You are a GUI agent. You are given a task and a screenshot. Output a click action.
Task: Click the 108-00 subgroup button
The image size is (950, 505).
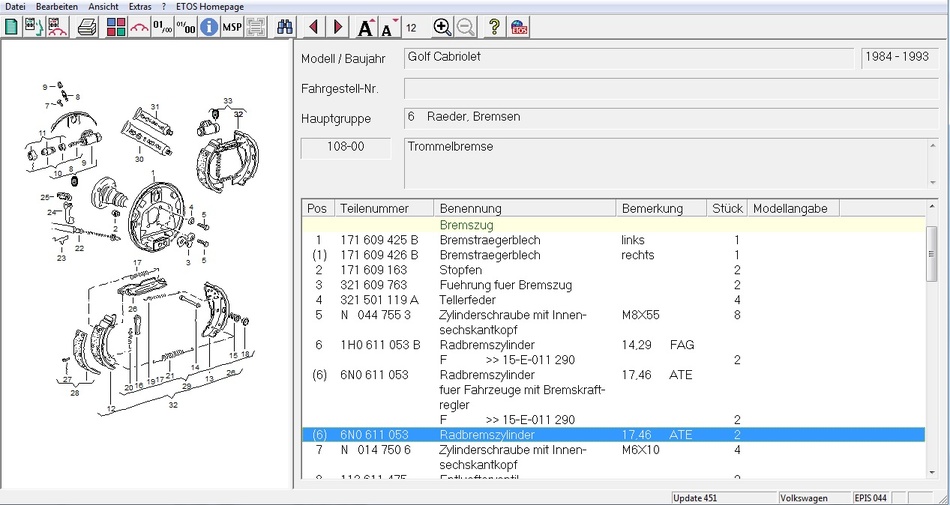tap(346, 148)
